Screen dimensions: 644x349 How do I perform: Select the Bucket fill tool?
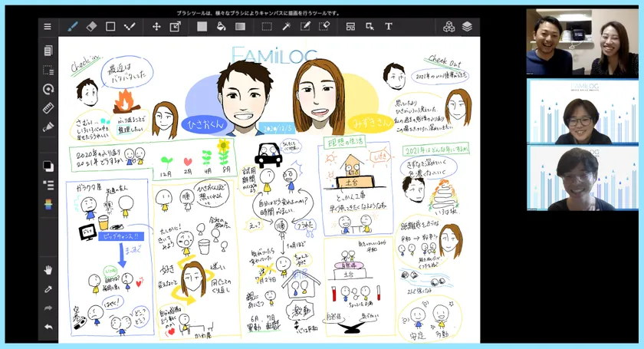click(x=221, y=27)
